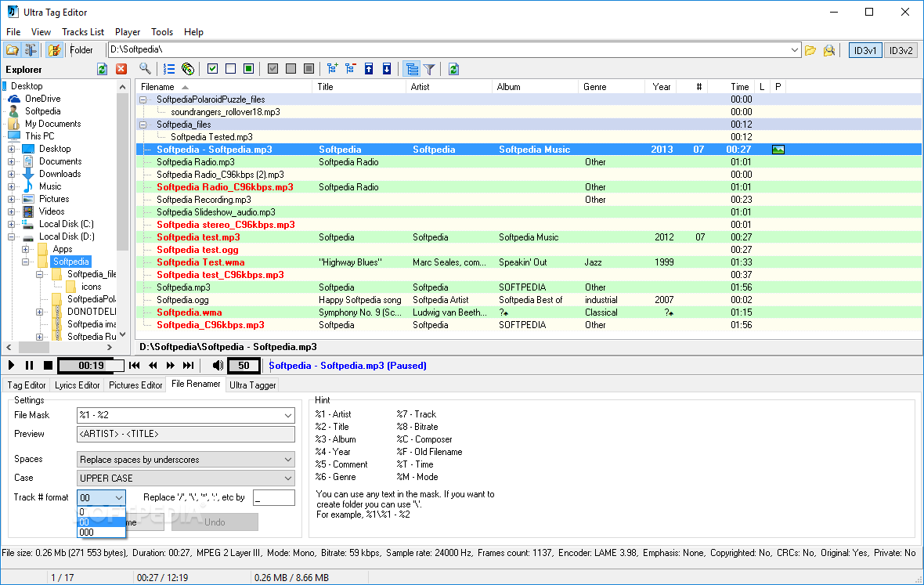Toggle ID3v1 tag mode
Viewport: 924px width, 585px height.
(x=865, y=51)
